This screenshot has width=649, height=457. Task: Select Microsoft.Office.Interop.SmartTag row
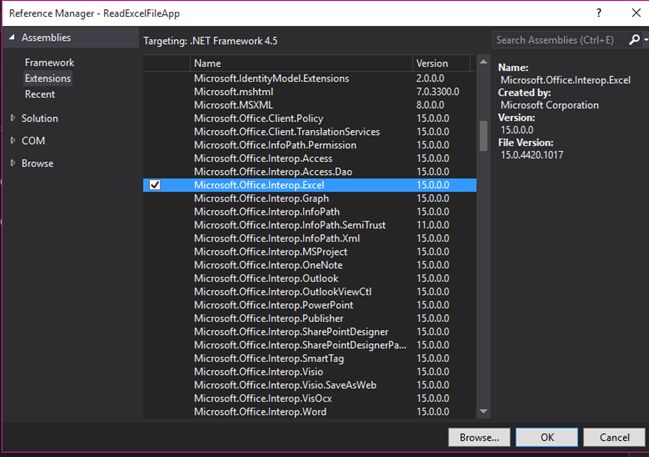tap(310, 358)
